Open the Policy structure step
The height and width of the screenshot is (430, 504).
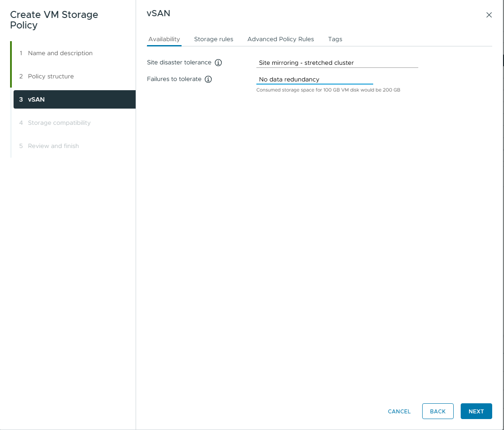(x=50, y=76)
